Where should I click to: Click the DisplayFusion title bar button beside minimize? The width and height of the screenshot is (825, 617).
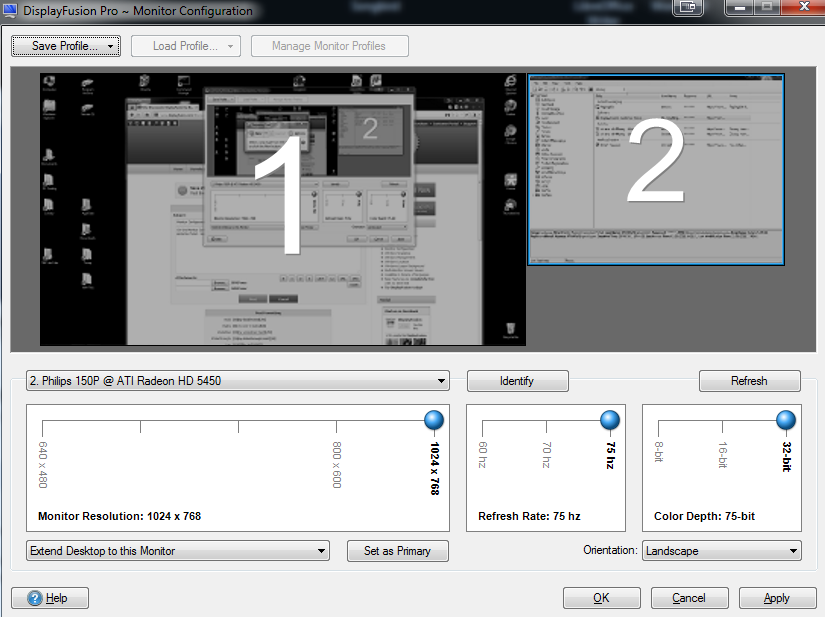[x=688, y=7]
